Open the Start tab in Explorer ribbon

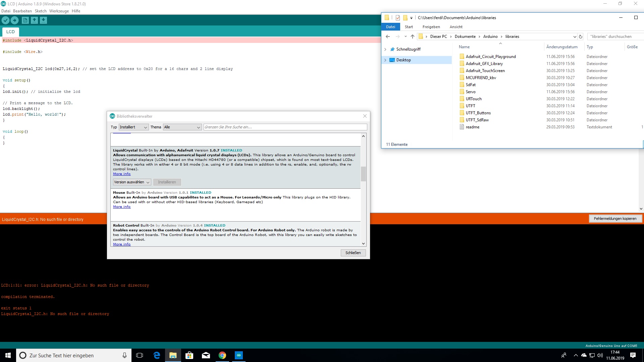point(409,27)
